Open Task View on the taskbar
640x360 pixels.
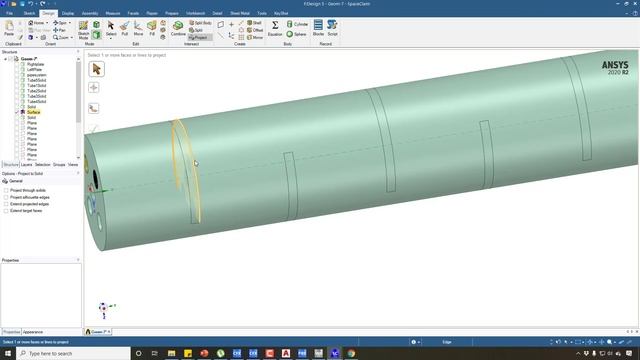click(155, 353)
